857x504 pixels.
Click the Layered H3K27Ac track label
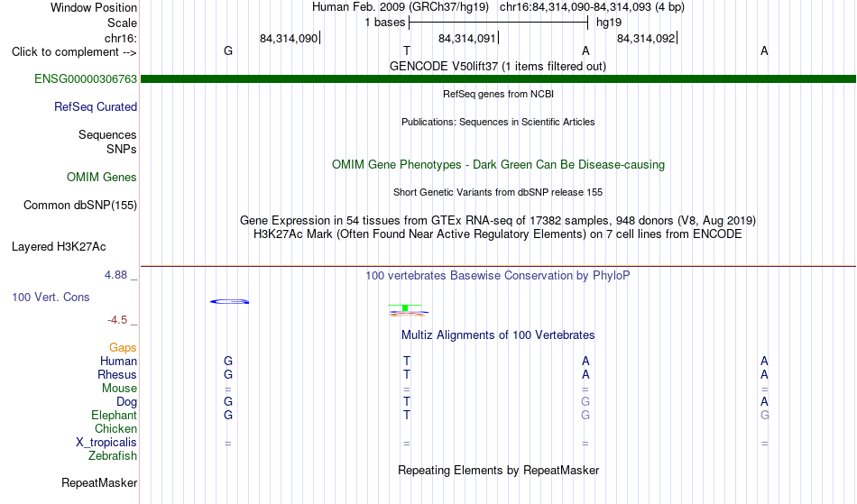pyautogui.click(x=59, y=247)
